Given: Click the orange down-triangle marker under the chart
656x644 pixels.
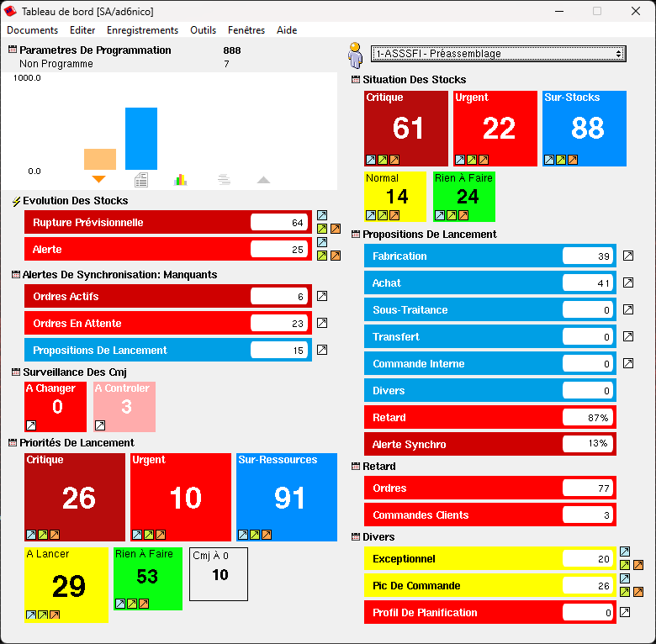Looking at the screenshot, I should tap(98, 179).
